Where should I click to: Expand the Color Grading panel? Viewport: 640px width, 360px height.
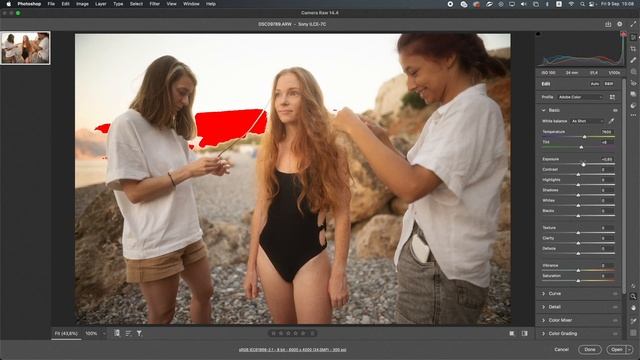(x=543, y=333)
